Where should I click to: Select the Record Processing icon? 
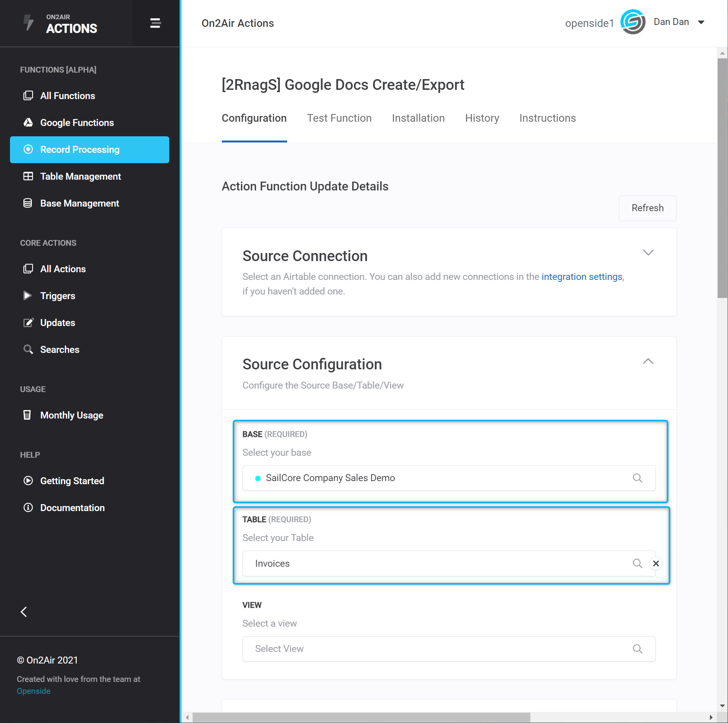point(28,150)
